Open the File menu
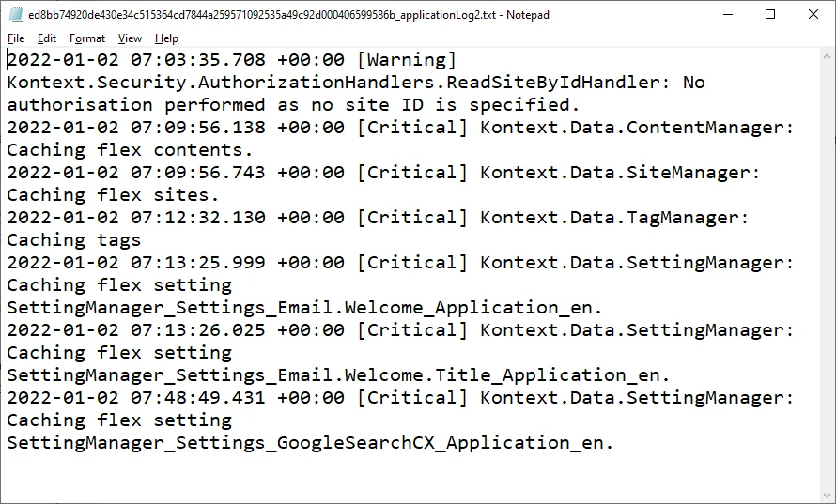The width and height of the screenshot is (836, 504). pyautogui.click(x=16, y=38)
